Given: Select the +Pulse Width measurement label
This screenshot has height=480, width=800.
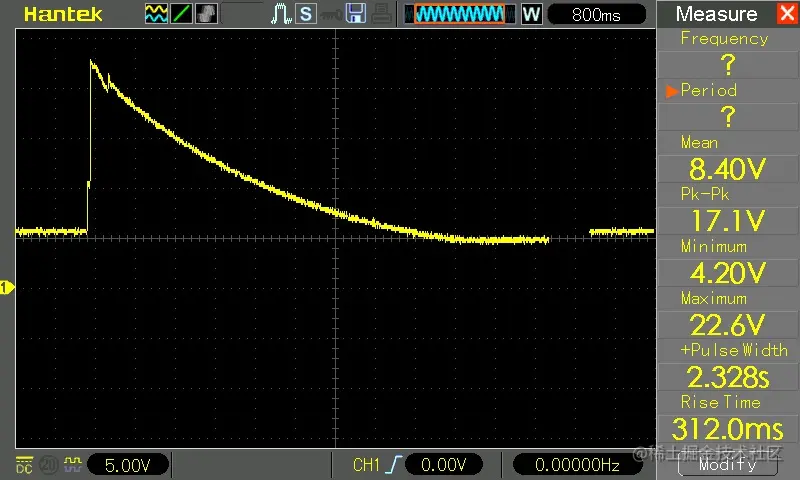Looking at the screenshot, I should (x=734, y=350).
